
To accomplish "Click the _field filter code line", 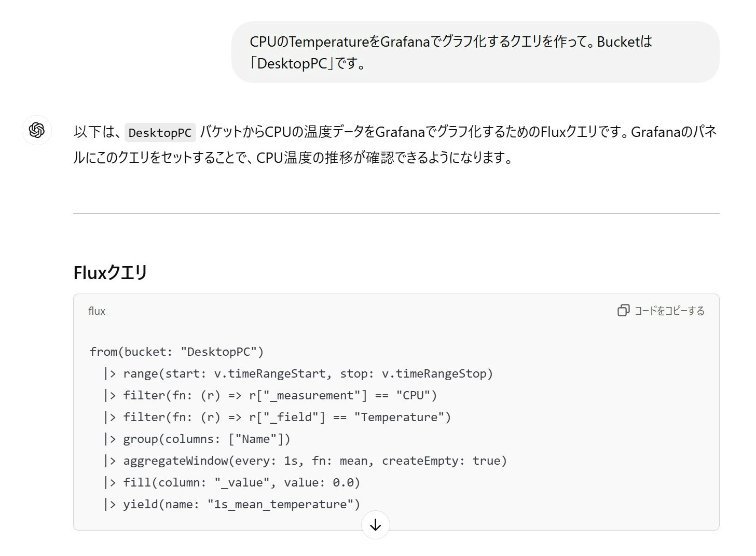I will tap(277, 417).
